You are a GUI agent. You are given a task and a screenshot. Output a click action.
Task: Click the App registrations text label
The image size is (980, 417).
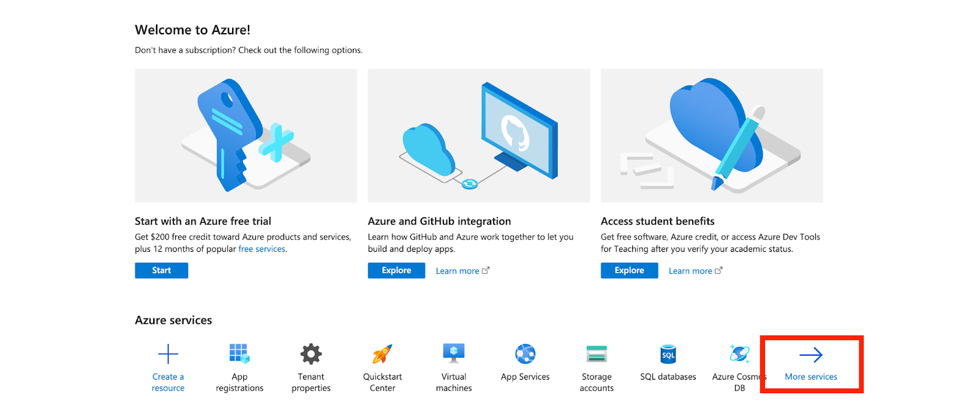pyautogui.click(x=239, y=382)
